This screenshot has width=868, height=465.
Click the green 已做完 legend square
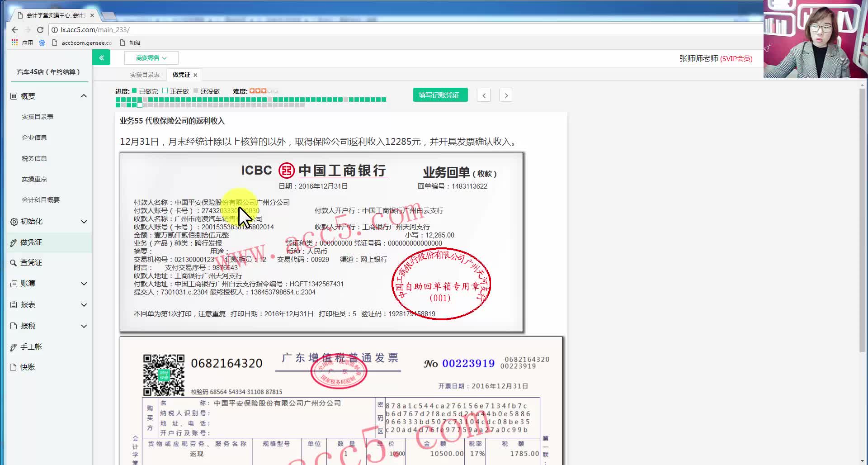point(134,90)
